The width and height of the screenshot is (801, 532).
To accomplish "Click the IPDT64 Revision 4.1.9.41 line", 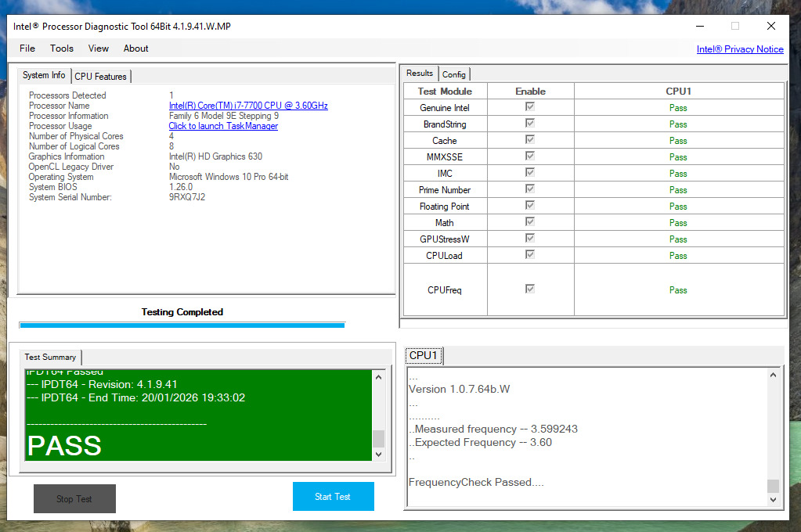I will point(102,384).
